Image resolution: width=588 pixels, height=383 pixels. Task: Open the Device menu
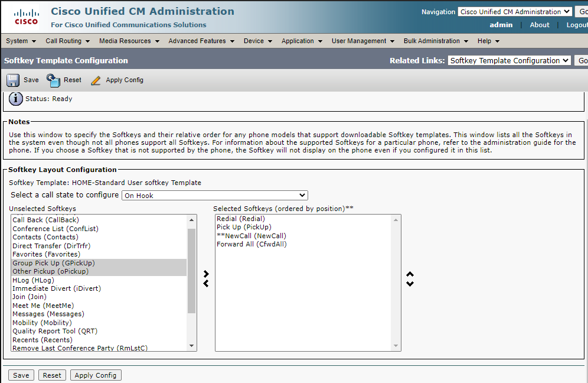[257, 41]
